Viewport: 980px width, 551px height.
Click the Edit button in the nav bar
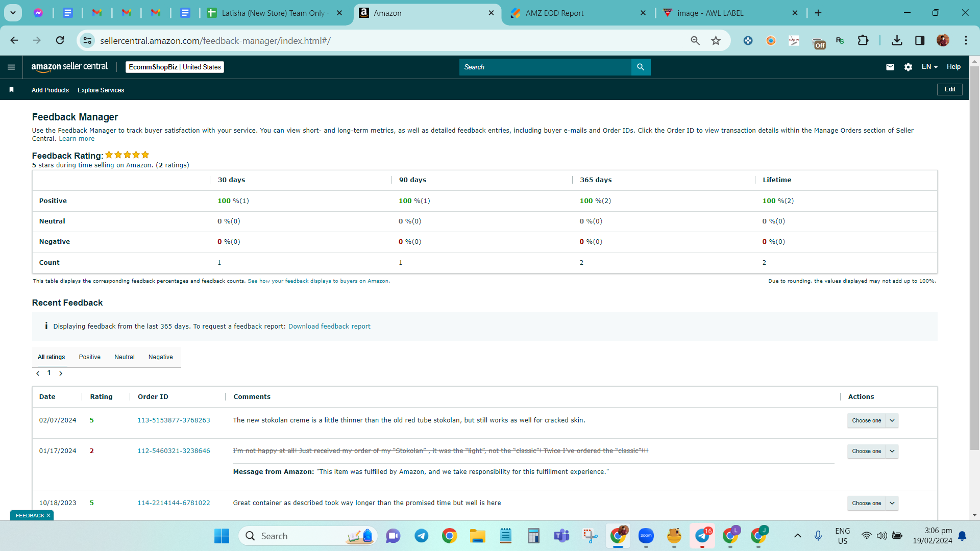pos(950,90)
